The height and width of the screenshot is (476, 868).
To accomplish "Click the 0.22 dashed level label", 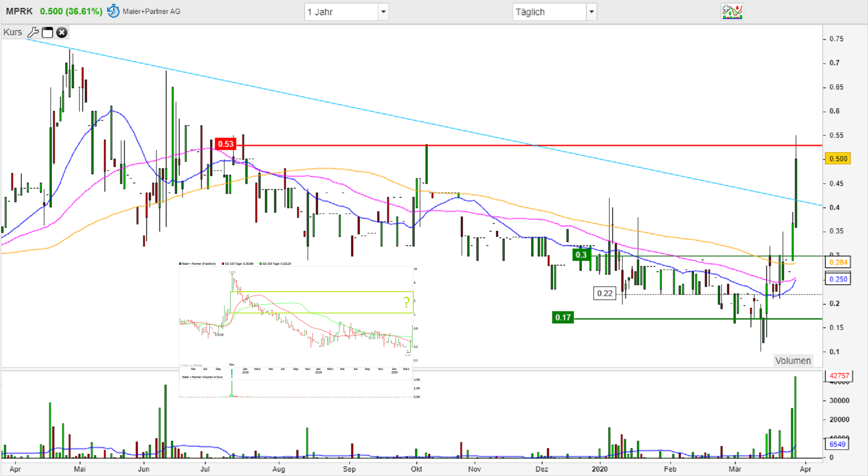I will click(x=604, y=293).
